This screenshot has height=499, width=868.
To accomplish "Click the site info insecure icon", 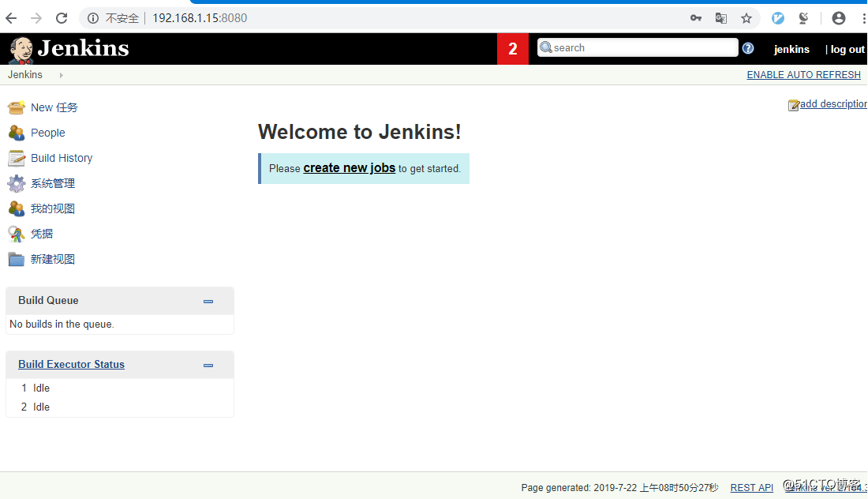I will [93, 18].
